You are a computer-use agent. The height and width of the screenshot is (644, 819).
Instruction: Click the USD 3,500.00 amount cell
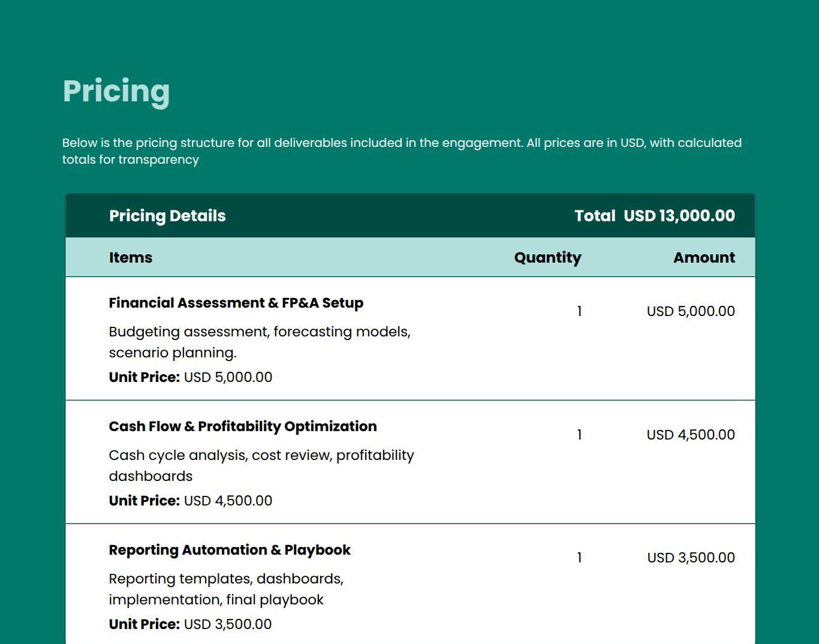[689, 558]
